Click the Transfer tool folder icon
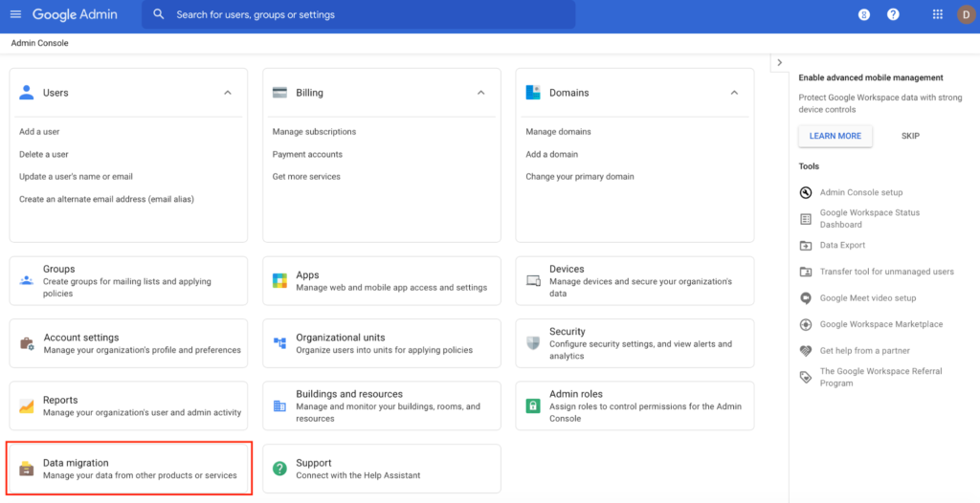The image size is (980, 503). (x=806, y=272)
